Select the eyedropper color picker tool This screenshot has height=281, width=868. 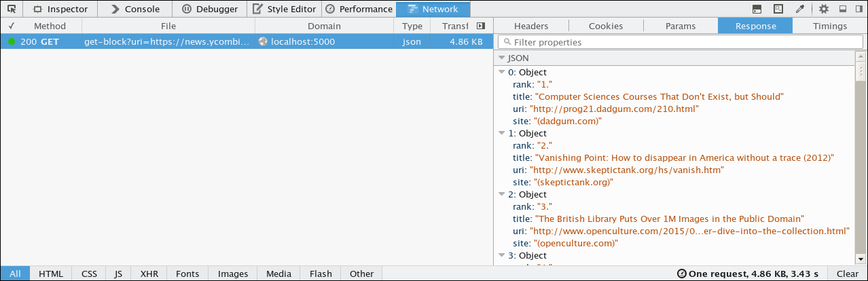[x=800, y=9]
